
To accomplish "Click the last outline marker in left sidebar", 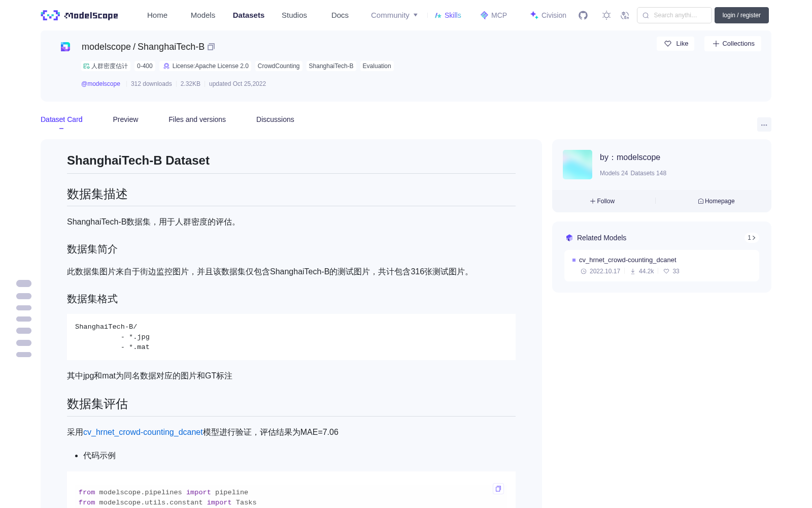I will point(24,355).
